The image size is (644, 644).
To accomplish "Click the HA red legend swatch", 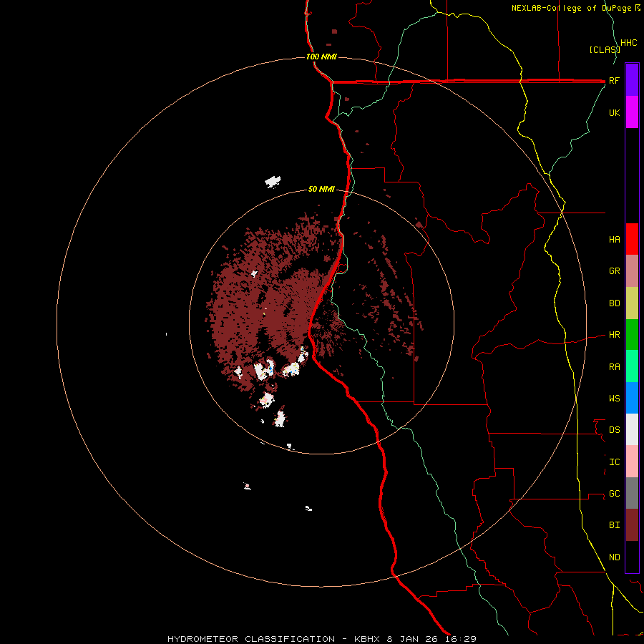I will click(632, 239).
